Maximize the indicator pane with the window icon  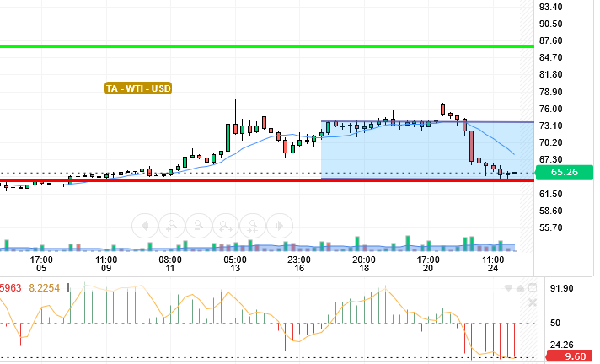533,288
